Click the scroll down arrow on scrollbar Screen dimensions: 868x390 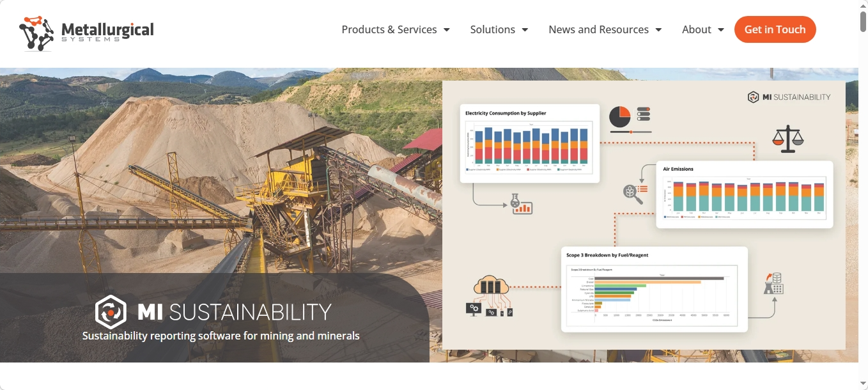coord(863,384)
